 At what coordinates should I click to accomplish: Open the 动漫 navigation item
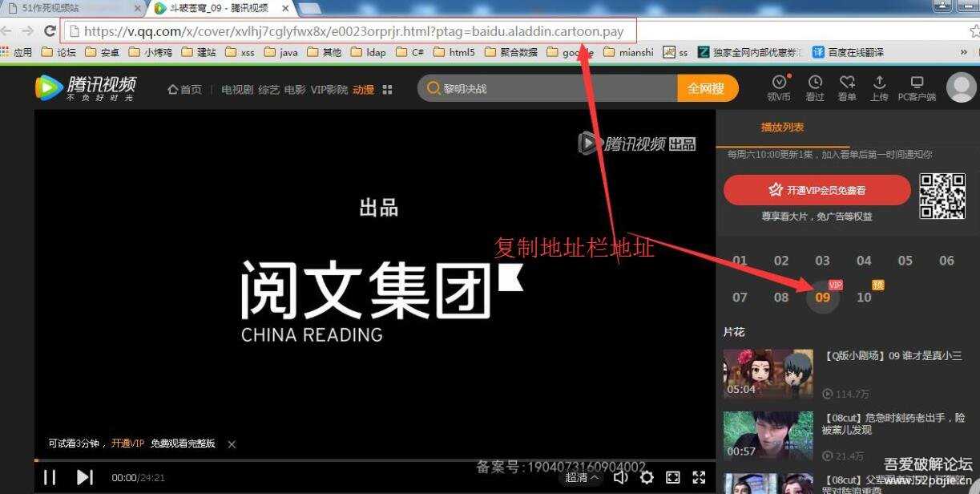pyautogui.click(x=364, y=89)
